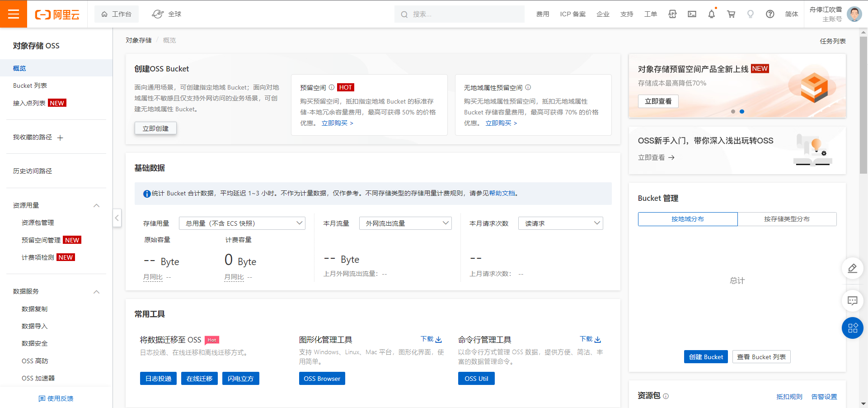868x408 pixels.
Task: Click the light bulb icon
Action: 751,14
